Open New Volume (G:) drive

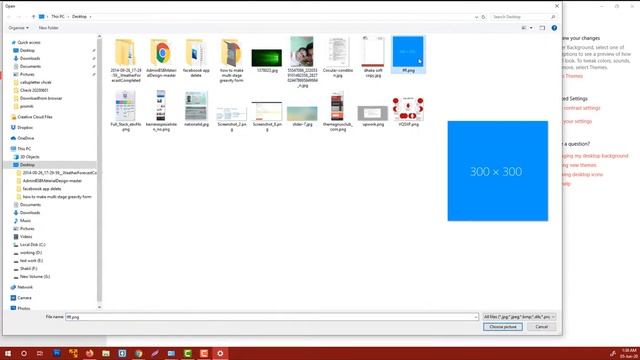35,276
